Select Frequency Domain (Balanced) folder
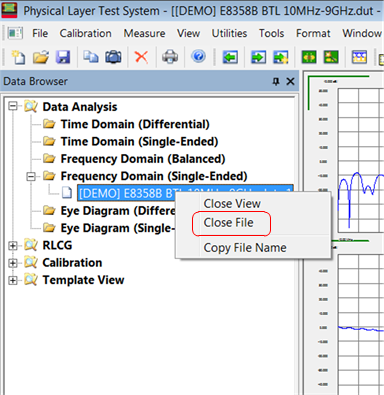The image size is (384, 395). click(x=143, y=159)
